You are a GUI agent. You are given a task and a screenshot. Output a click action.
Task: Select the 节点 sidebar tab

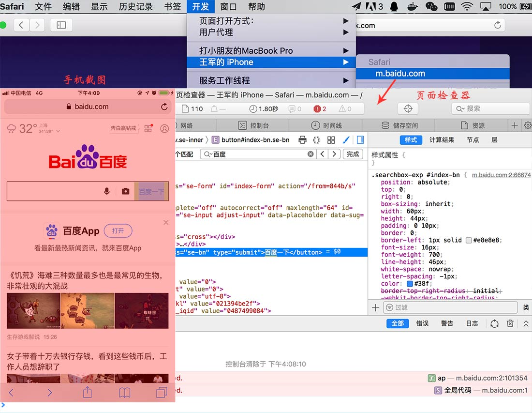tap(473, 140)
